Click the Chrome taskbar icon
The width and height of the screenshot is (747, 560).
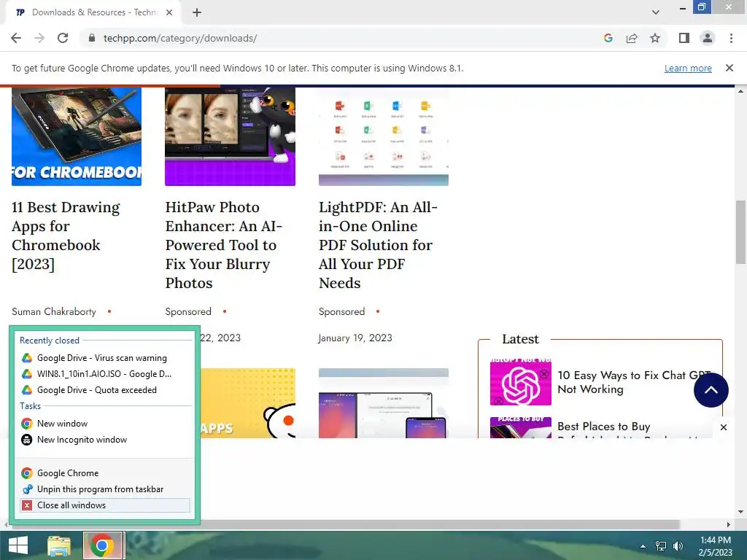click(x=104, y=545)
